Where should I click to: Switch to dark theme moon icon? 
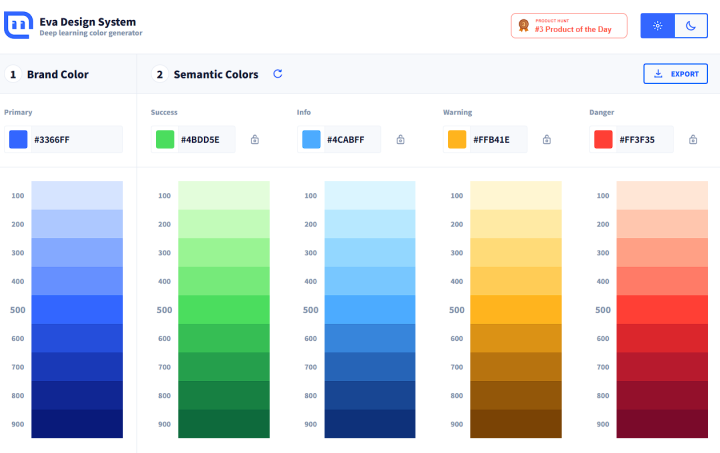(691, 26)
